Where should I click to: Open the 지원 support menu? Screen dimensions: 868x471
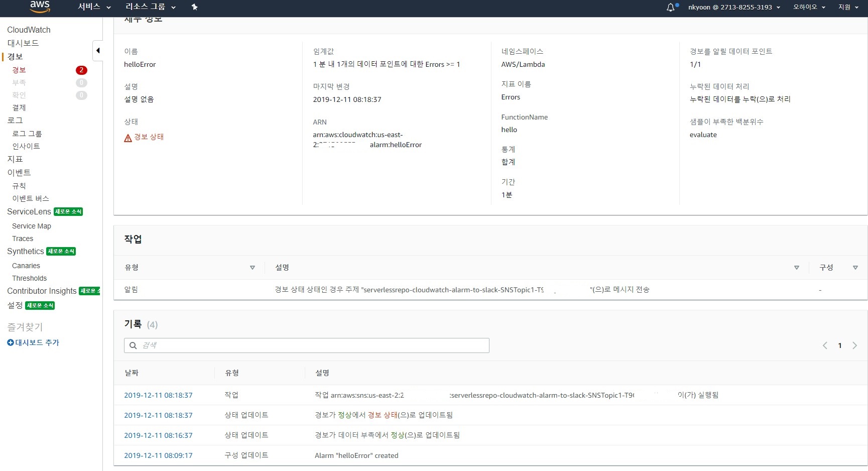pos(848,7)
